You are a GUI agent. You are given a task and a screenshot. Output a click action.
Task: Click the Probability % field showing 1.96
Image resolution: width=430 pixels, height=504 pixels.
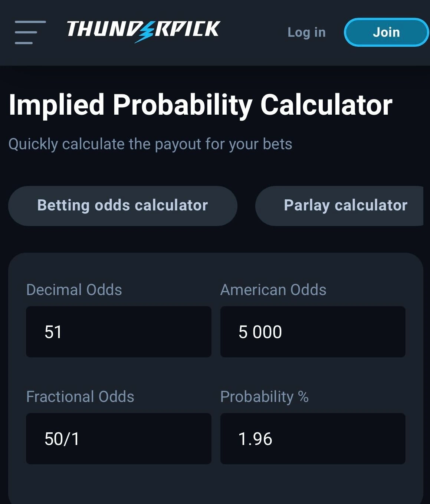(x=313, y=438)
